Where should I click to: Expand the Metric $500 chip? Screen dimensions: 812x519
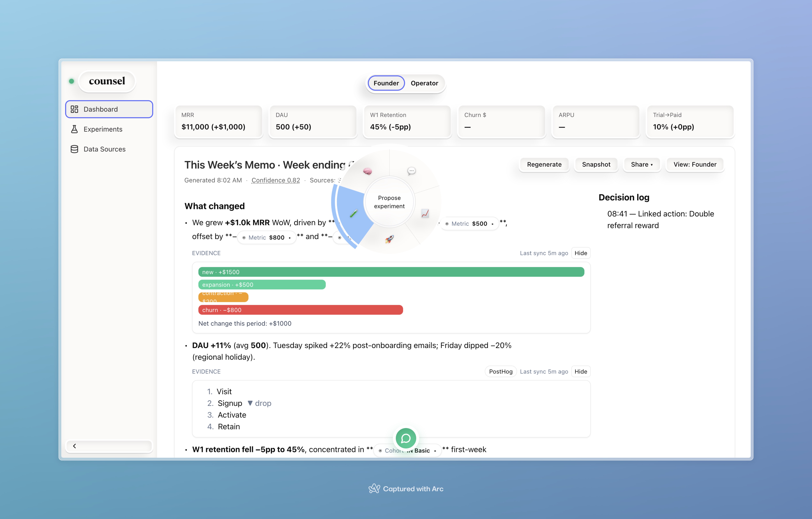point(470,224)
